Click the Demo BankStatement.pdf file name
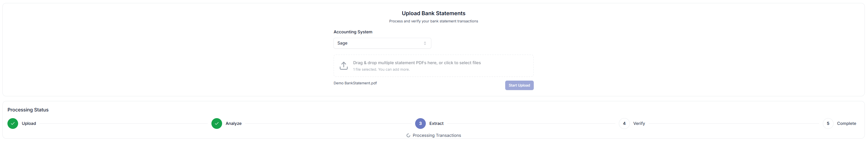This screenshot has width=868, height=150. 355,83
